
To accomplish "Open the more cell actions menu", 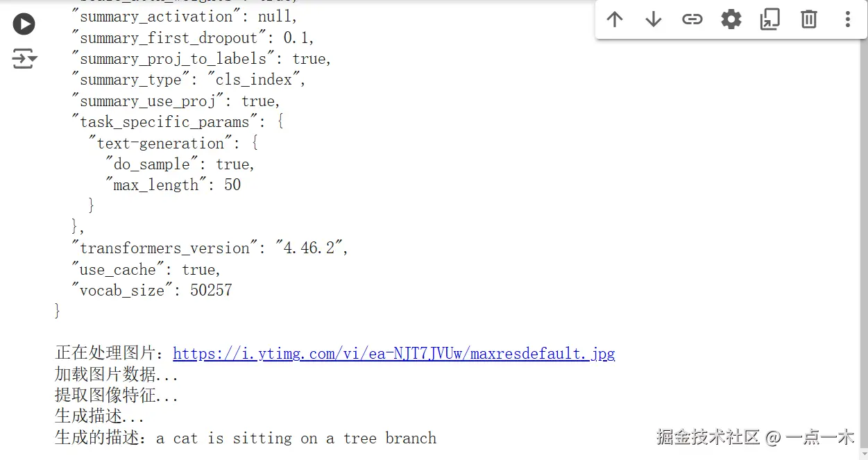I will pos(847,19).
